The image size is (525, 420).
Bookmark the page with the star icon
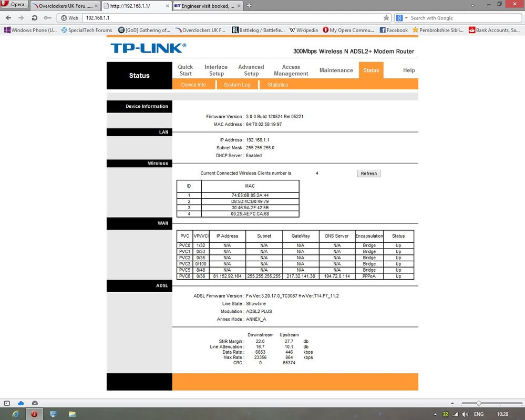pos(386,18)
